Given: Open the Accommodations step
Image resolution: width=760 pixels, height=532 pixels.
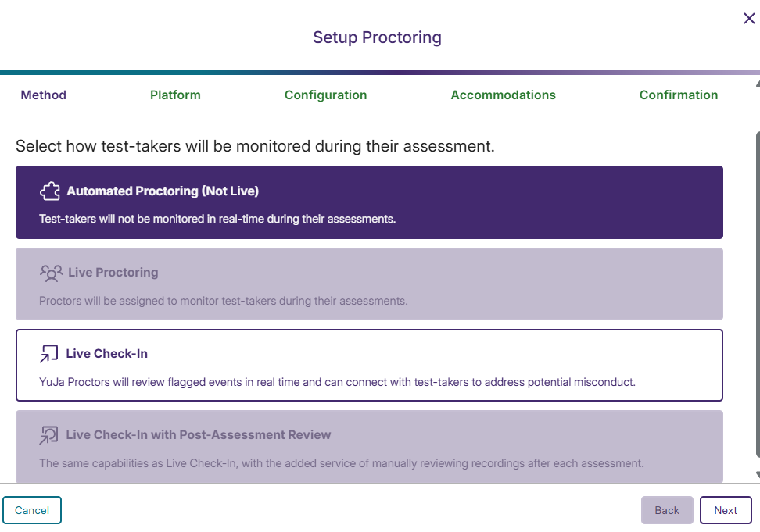Looking at the screenshot, I should tap(503, 95).
